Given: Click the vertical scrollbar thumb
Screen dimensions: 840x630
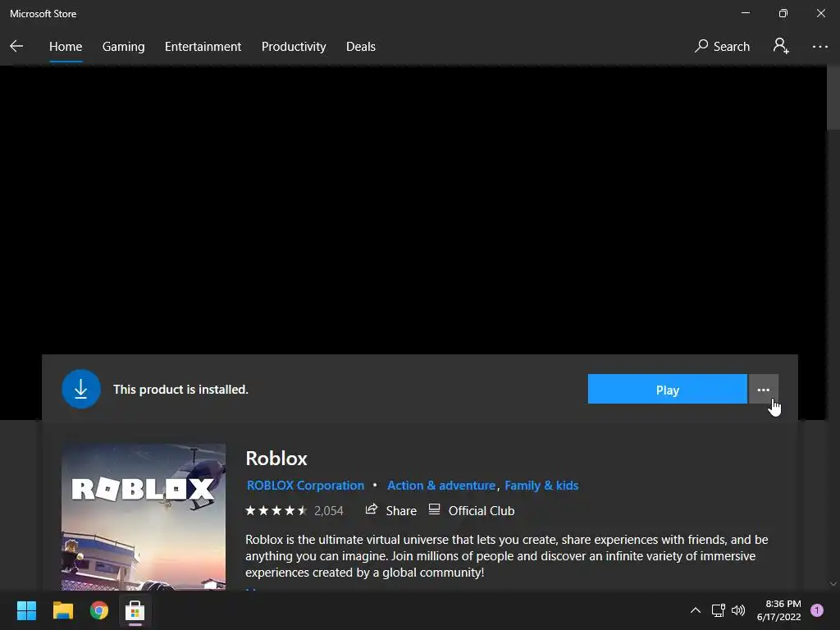Looking at the screenshot, I should [833, 98].
